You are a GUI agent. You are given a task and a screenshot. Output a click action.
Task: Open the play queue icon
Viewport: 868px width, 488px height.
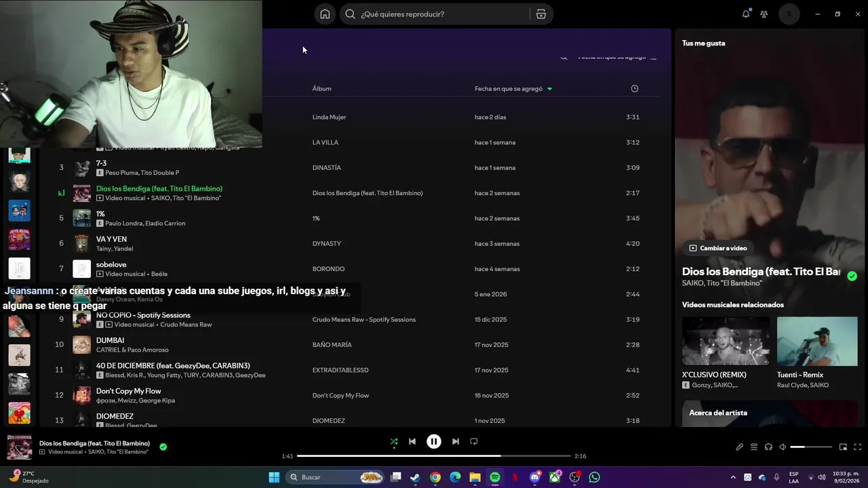[754, 447]
